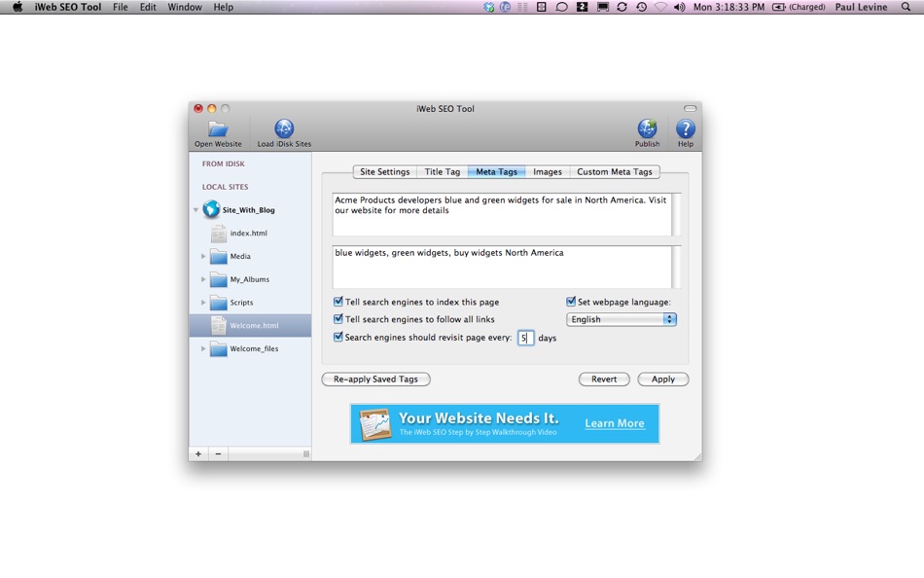Open the Window menu
The width and height of the screenshot is (924, 578).
coord(185,7)
